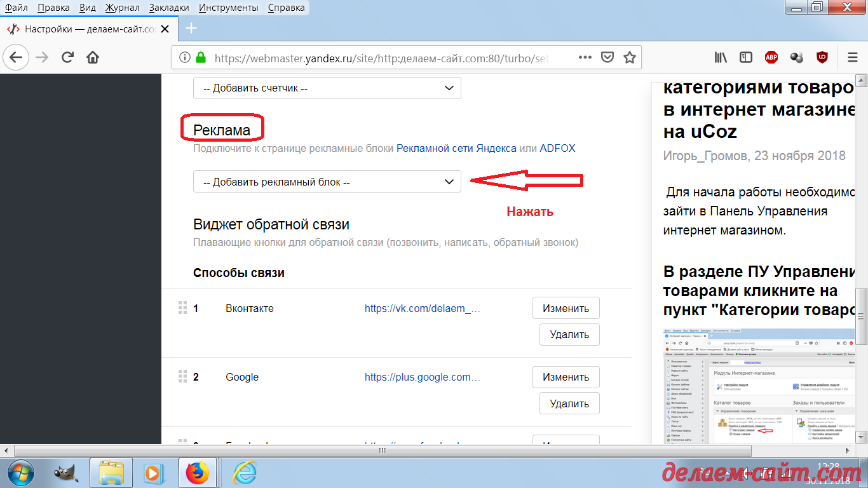The width and height of the screenshot is (868, 488).
Task: Click the Google contact name
Action: click(x=242, y=377)
